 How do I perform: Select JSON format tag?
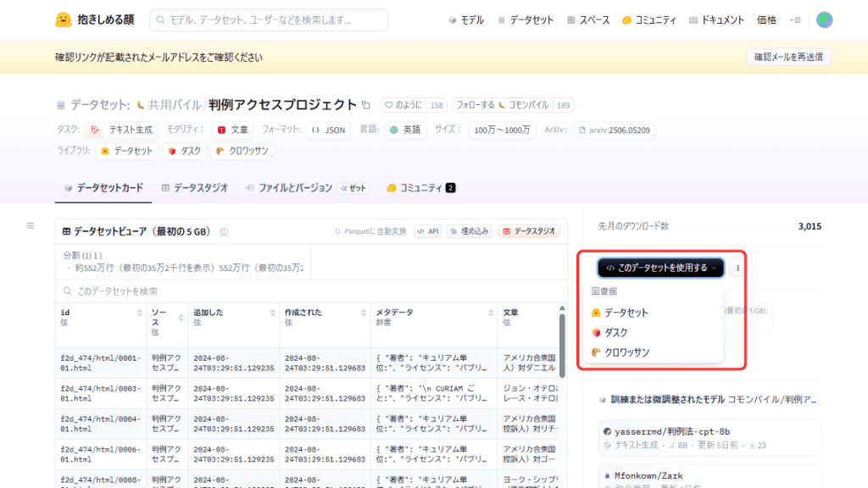coord(328,130)
